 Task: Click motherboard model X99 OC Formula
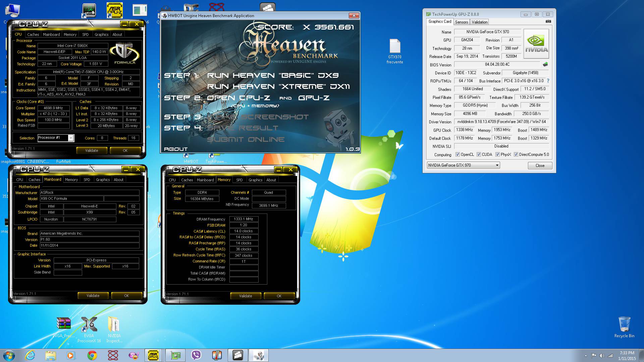point(71,198)
